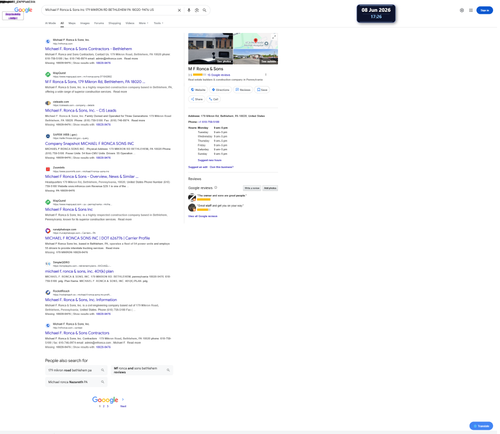Open the Tools dropdown

(x=158, y=23)
